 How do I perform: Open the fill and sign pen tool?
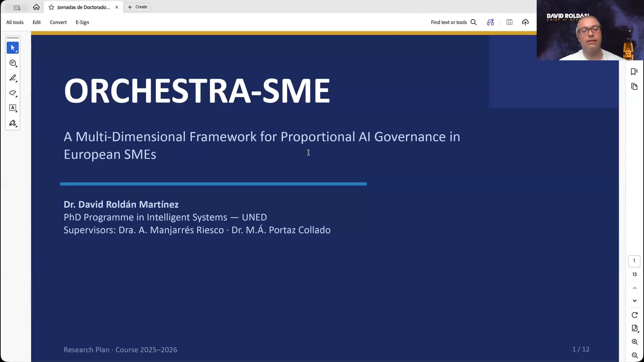tap(13, 123)
